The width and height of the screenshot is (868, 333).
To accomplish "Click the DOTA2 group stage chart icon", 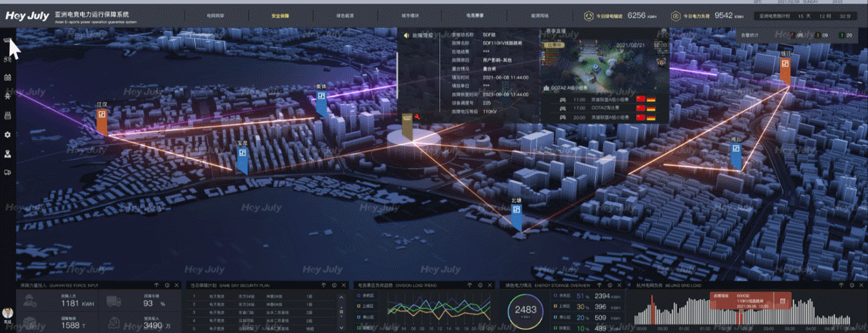I will [546, 88].
